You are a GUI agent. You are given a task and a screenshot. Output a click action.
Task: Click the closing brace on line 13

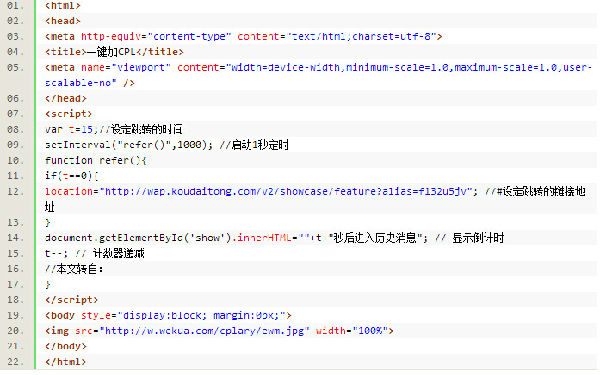click(x=48, y=222)
